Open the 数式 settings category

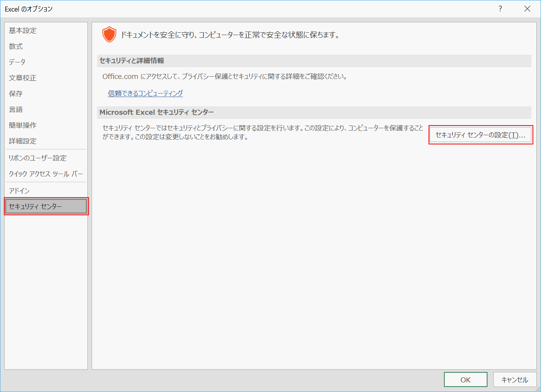click(16, 46)
